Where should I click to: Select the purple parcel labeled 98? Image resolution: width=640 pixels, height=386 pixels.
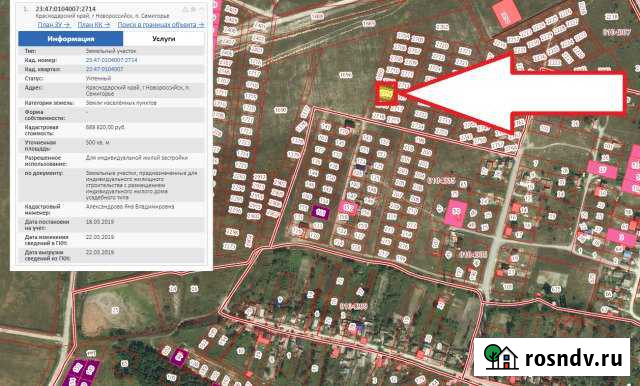point(320,212)
